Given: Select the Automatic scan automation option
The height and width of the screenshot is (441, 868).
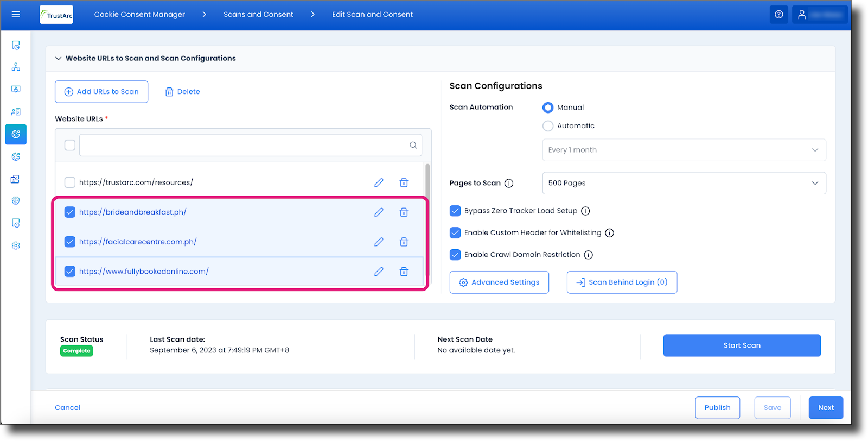Looking at the screenshot, I should coord(548,126).
